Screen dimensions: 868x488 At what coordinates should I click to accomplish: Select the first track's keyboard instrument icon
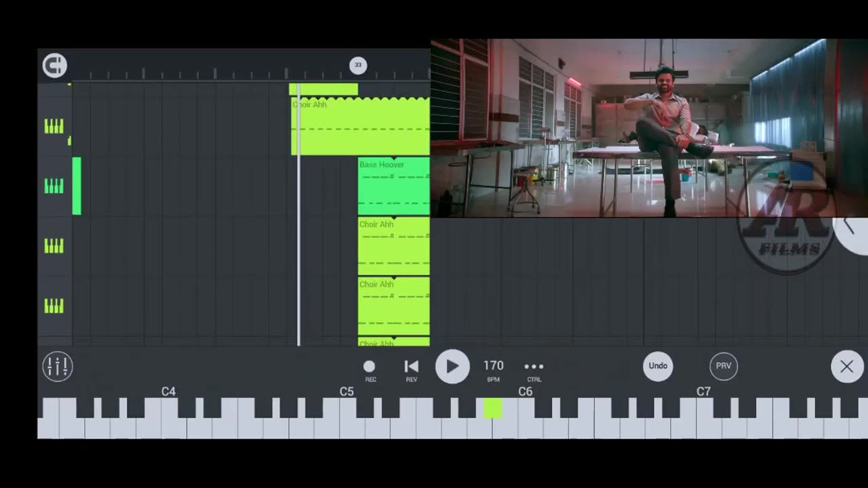click(x=54, y=126)
